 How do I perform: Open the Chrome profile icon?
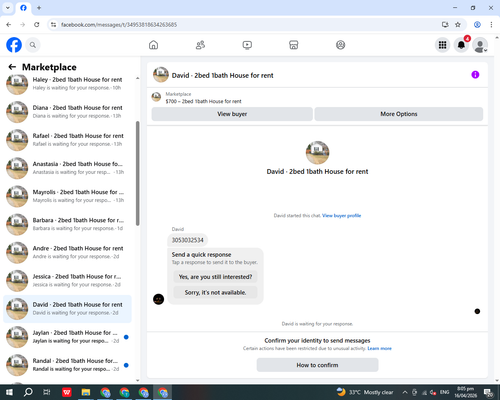[x=477, y=25]
